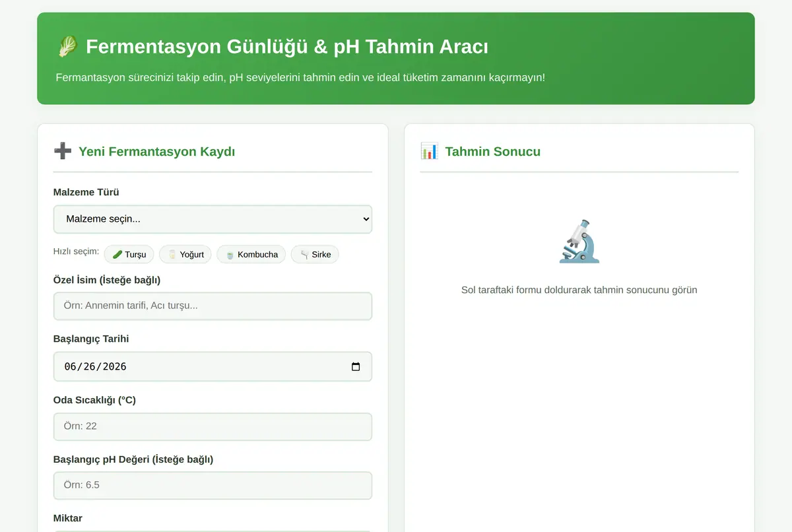Click the Fermentasyon Günlüğü & pH Tahmin Aracı title
The height and width of the screenshot is (532, 792).
tap(287, 46)
